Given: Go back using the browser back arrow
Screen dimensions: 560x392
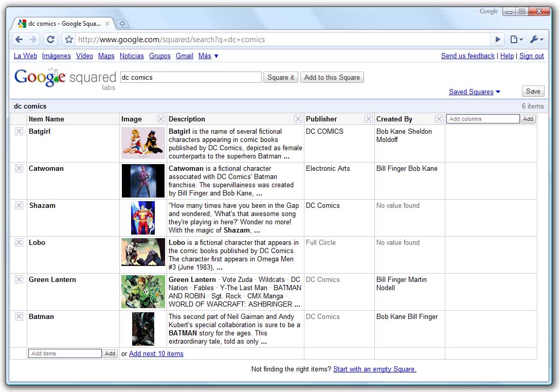Looking at the screenshot, I should [20, 39].
